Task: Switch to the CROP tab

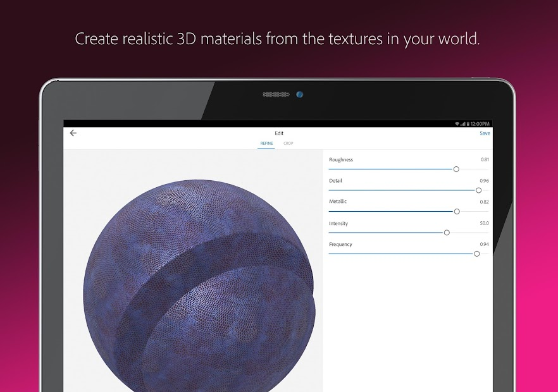Action: pos(288,143)
